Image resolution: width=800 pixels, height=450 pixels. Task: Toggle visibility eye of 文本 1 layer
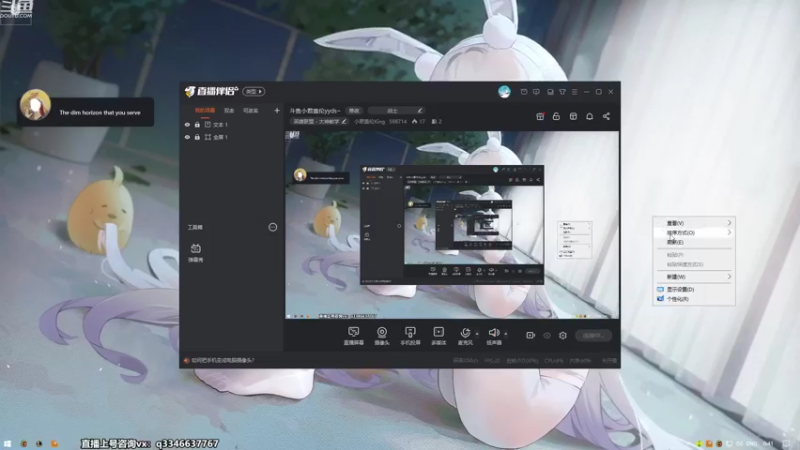(187, 124)
